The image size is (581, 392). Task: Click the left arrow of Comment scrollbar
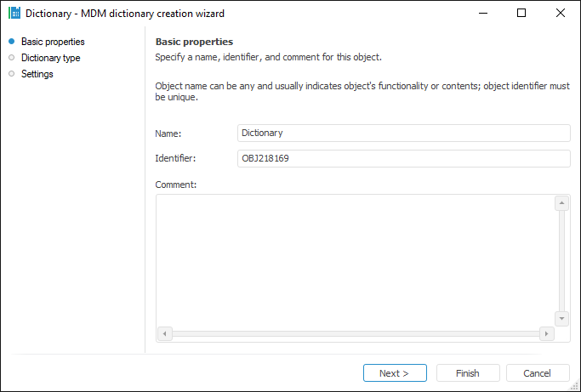165,333
